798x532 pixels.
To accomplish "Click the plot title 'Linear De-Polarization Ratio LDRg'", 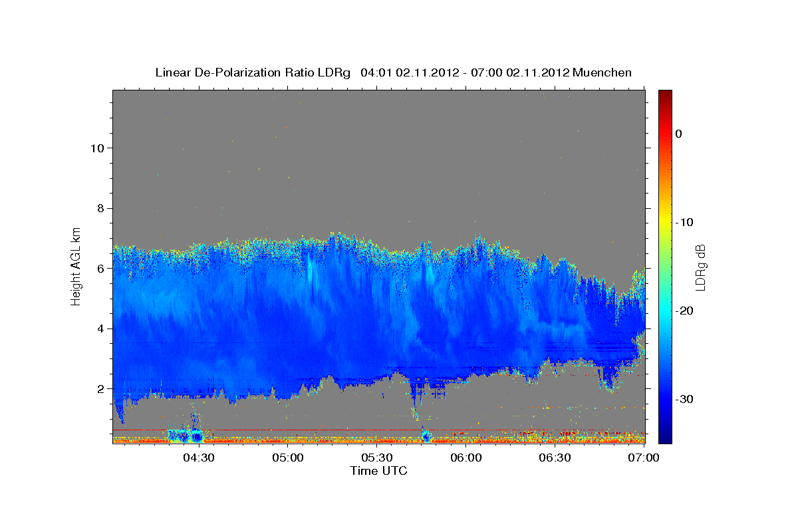I will [x=253, y=72].
